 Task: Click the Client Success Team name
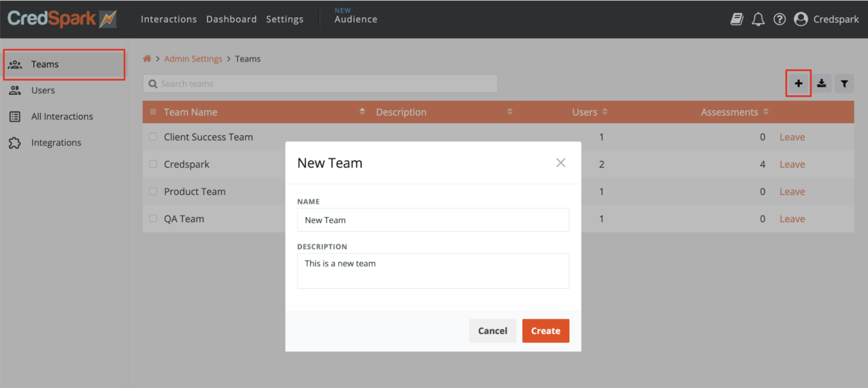[x=208, y=137]
